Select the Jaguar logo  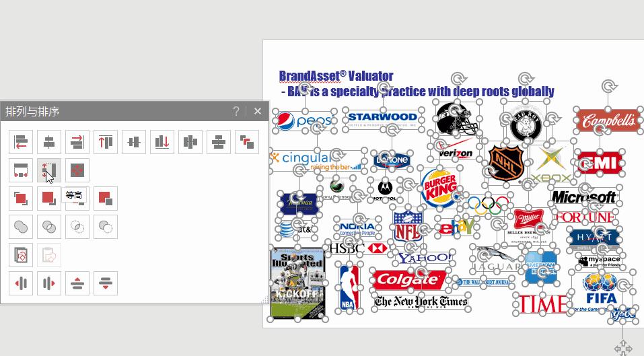(x=496, y=259)
